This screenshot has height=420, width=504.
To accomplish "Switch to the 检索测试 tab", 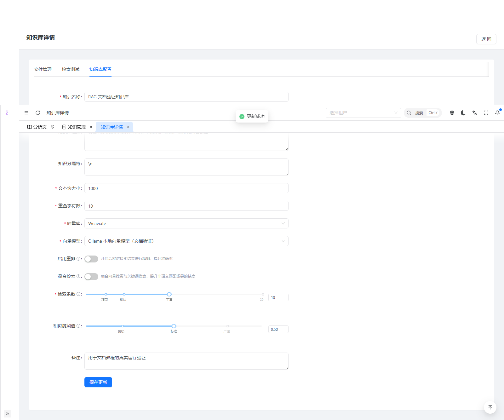I will (x=71, y=69).
